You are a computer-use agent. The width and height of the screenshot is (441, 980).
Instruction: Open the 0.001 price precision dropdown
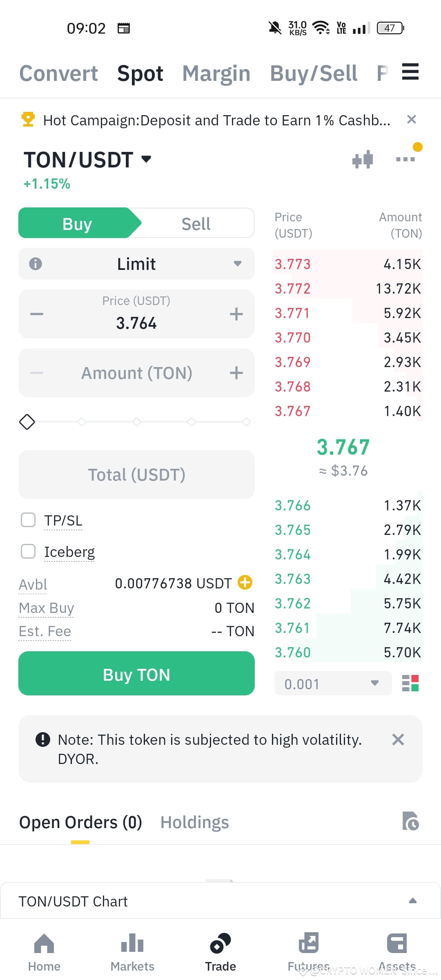coord(333,683)
